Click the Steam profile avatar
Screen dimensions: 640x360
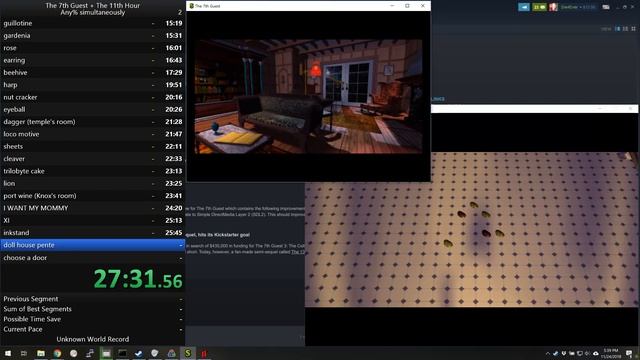[553, 7]
